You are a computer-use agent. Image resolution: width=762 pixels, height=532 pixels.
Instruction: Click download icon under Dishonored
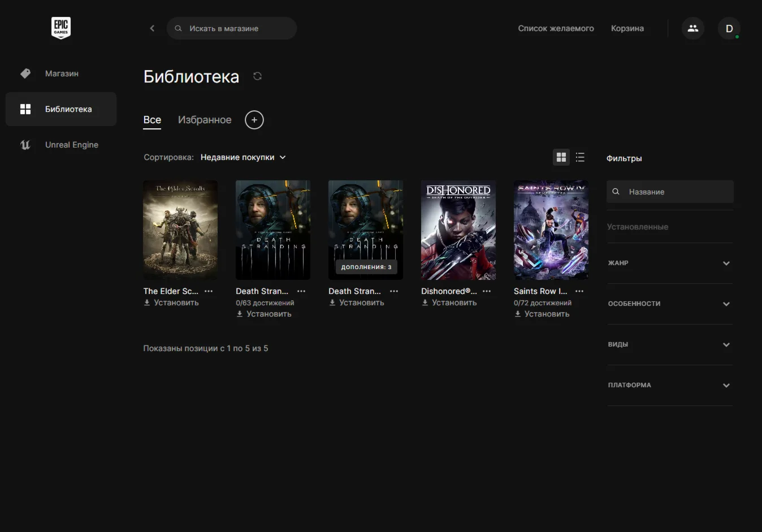pyautogui.click(x=425, y=302)
